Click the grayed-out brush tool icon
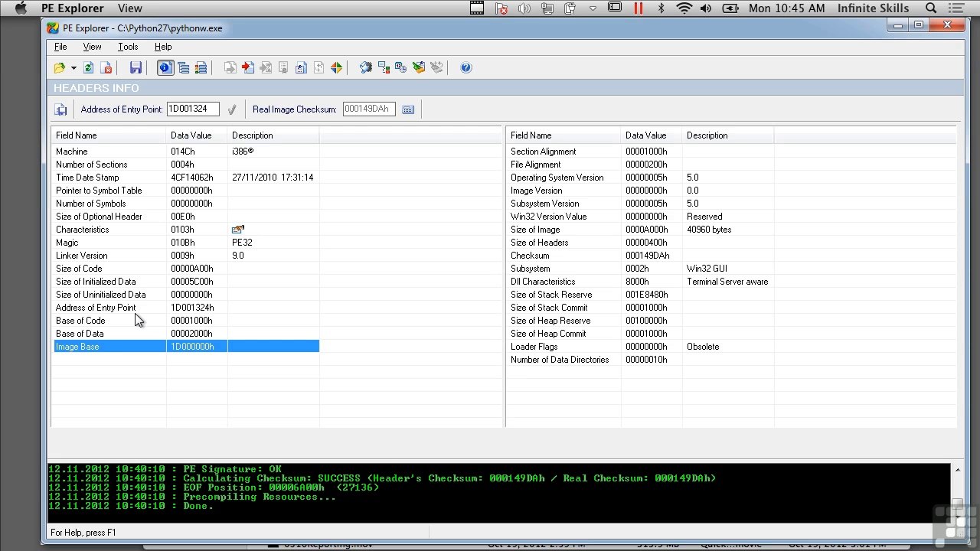980x551 pixels. pos(436,68)
